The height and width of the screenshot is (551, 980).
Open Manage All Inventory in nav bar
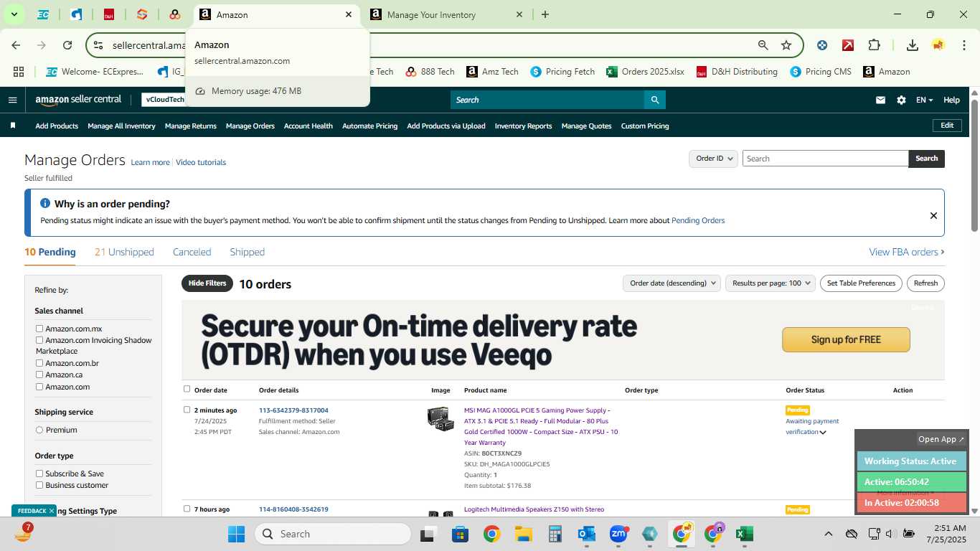coord(121,126)
